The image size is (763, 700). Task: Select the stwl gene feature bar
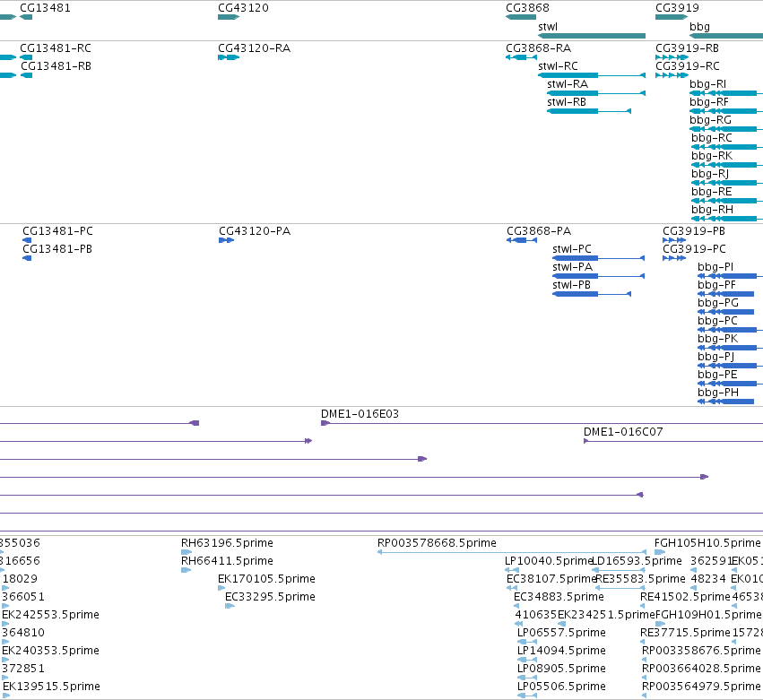click(x=592, y=36)
